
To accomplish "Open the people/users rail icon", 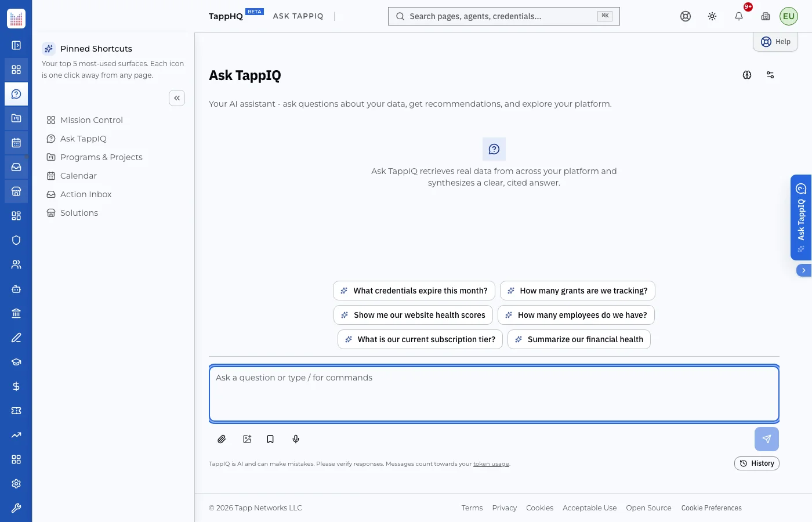I will tap(16, 264).
